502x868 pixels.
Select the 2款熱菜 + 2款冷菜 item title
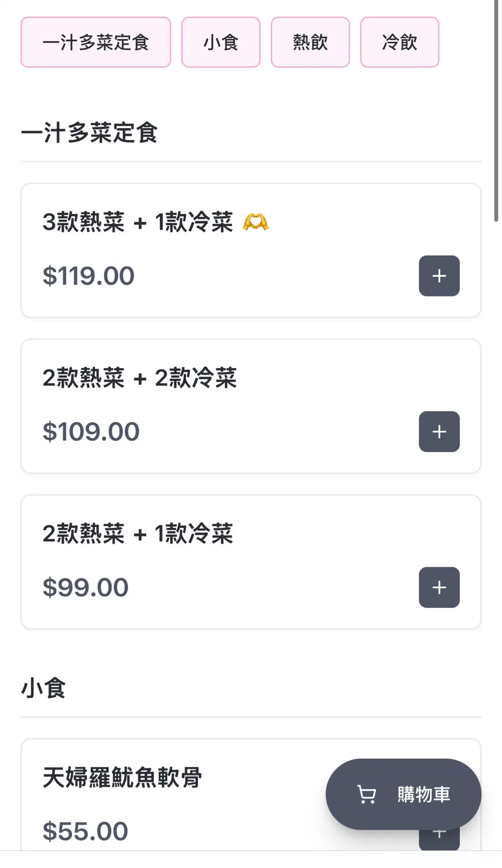(x=139, y=377)
